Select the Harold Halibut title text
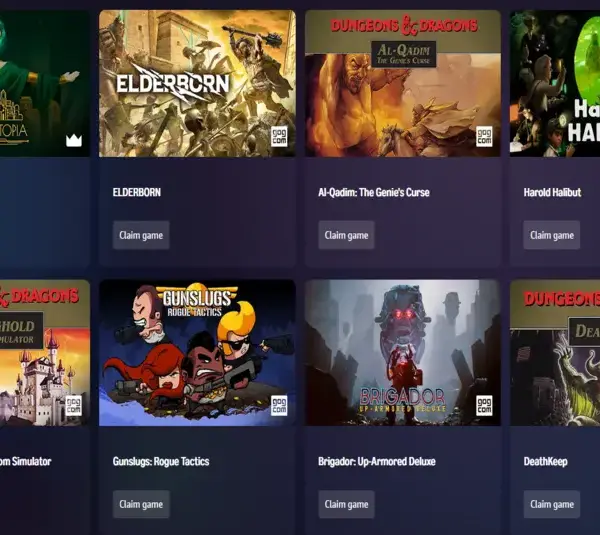This screenshot has width=600, height=535. pos(552,192)
